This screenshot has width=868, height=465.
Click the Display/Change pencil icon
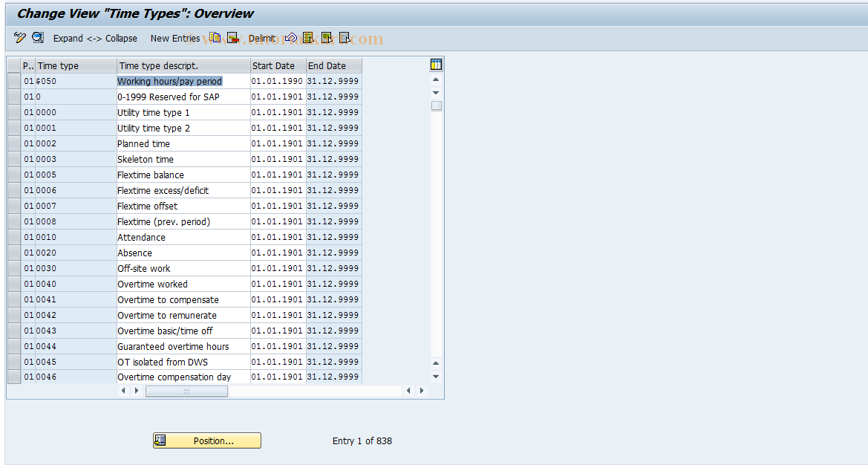point(20,38)
